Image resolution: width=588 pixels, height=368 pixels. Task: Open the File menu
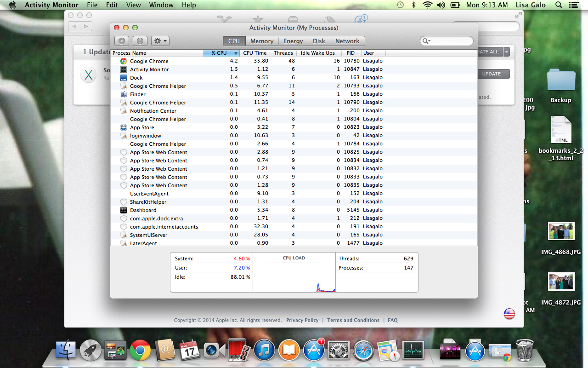92,5
